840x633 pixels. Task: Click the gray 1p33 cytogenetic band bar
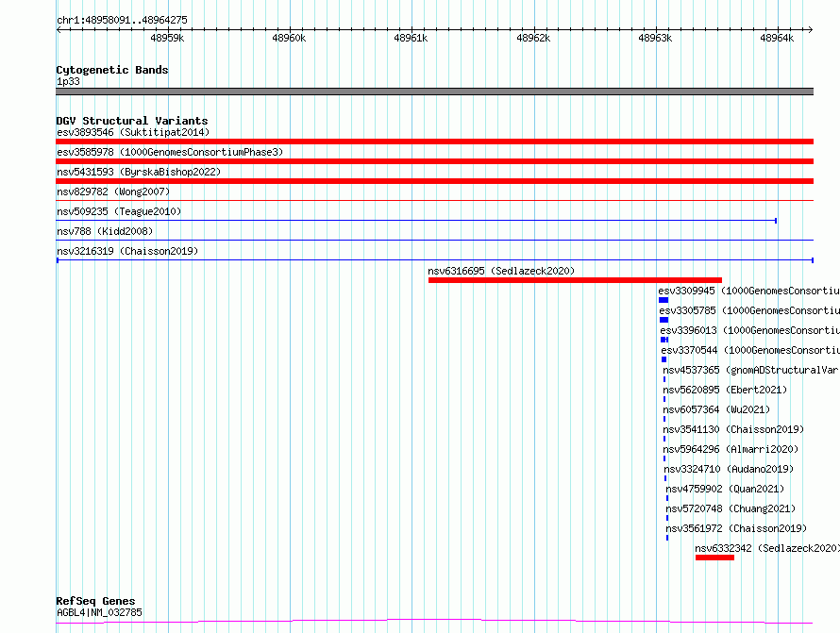(x=434, y=92)
